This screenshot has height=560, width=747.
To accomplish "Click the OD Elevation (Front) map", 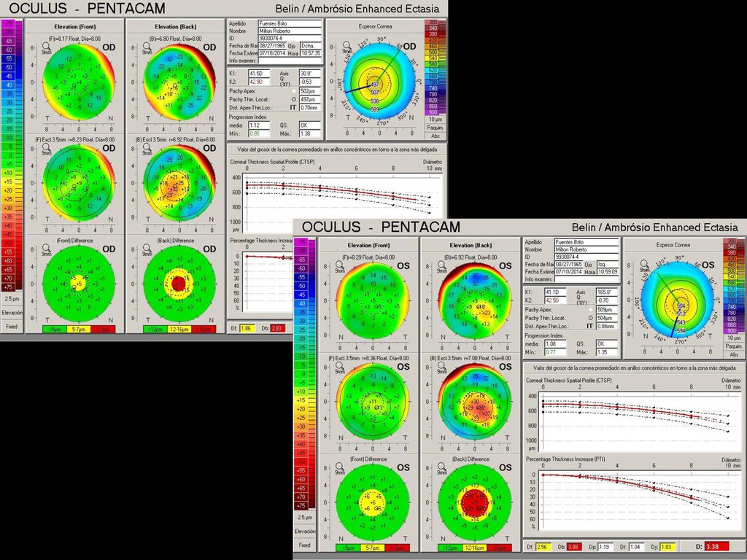I will click(79, 82).
